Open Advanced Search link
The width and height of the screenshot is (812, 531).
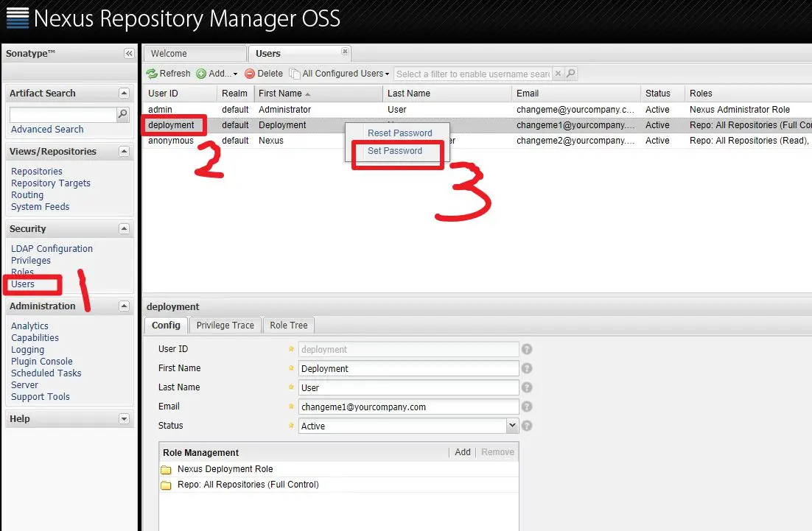tap(47, 130)
